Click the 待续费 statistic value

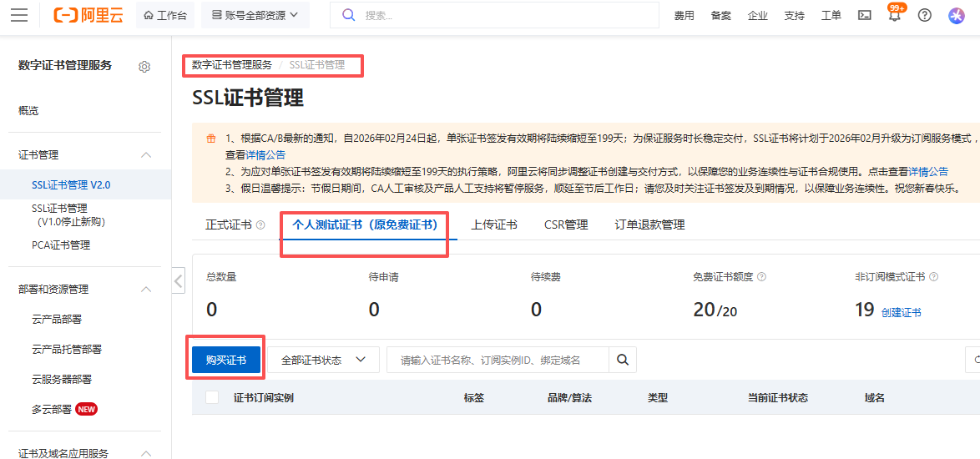pyautogui.click(x=536, y=309)
